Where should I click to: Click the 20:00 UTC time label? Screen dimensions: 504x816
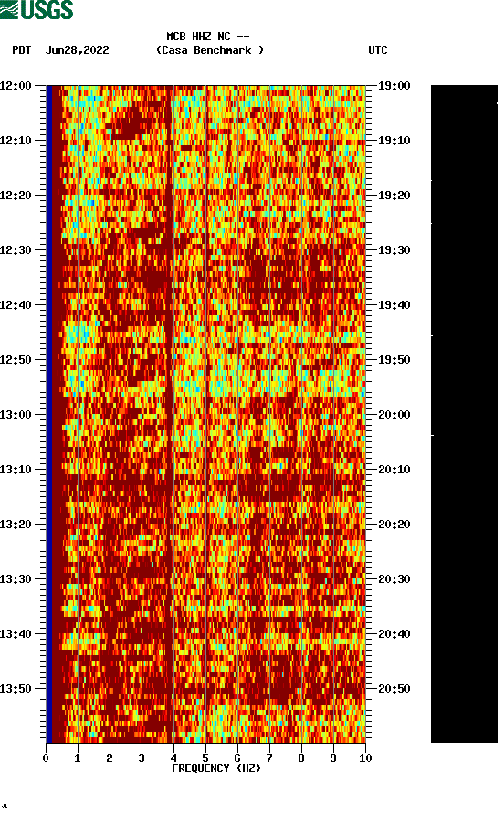point(394,415)
